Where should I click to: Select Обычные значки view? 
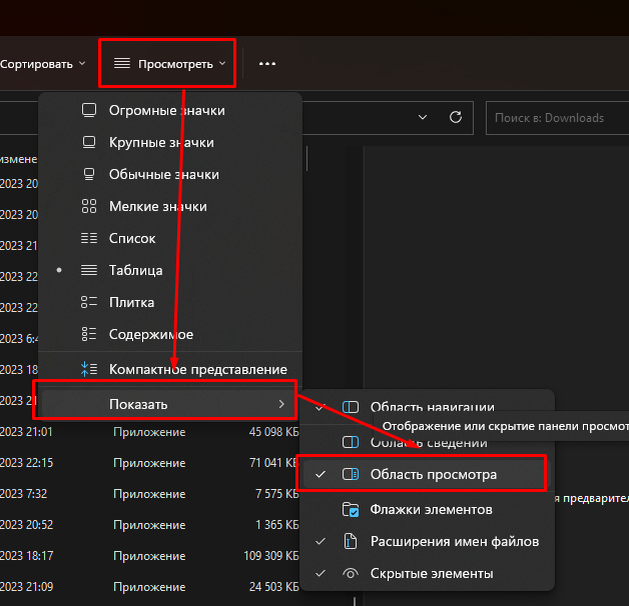[170, 174]
